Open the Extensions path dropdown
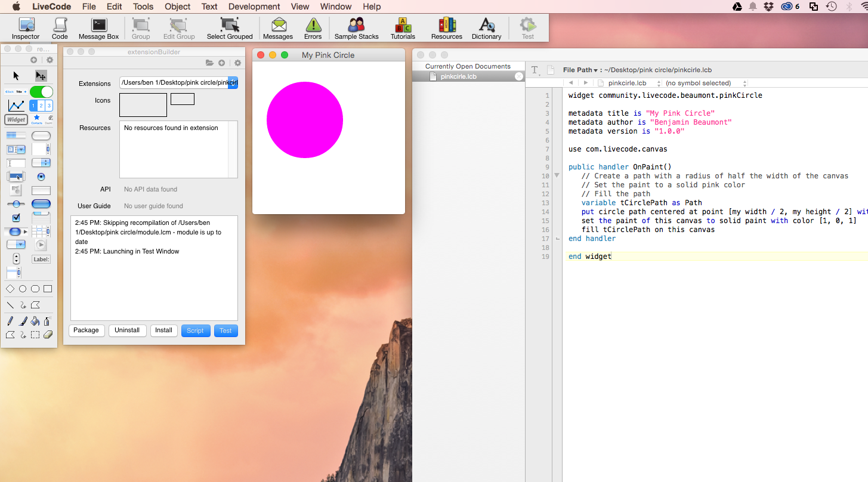 (x=233, y=82)
